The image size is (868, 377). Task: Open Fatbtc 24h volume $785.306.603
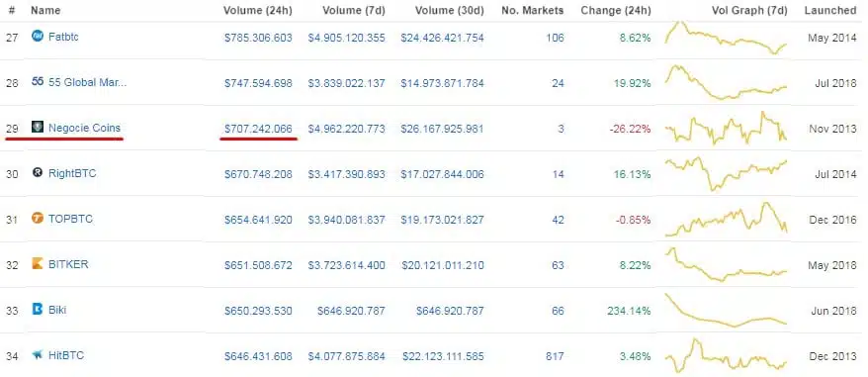point(258,38)
